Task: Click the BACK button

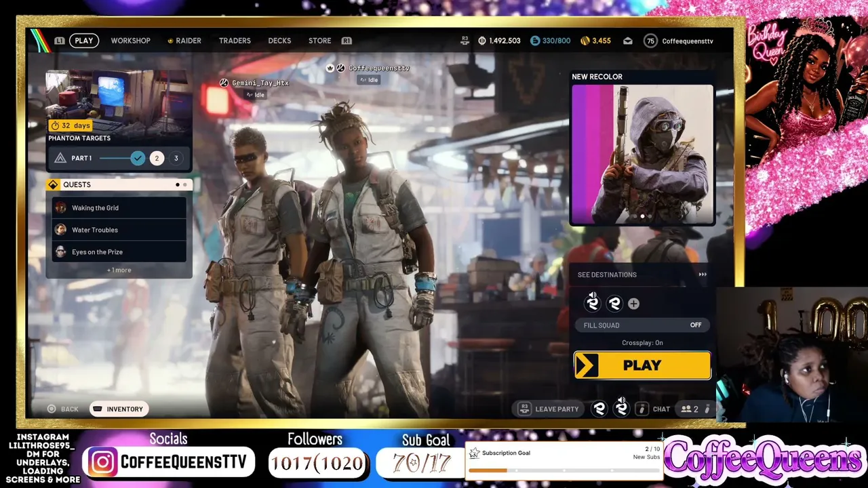Action: [62, 409]
